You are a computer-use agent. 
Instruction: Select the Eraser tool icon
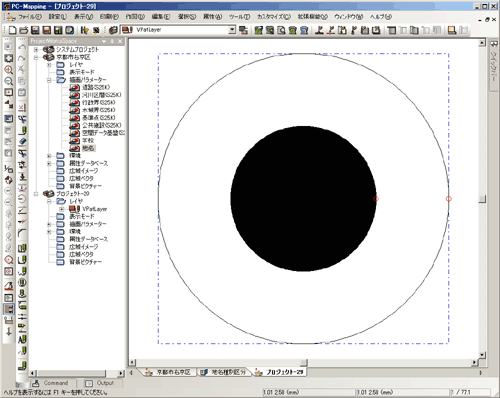point(22,142)
